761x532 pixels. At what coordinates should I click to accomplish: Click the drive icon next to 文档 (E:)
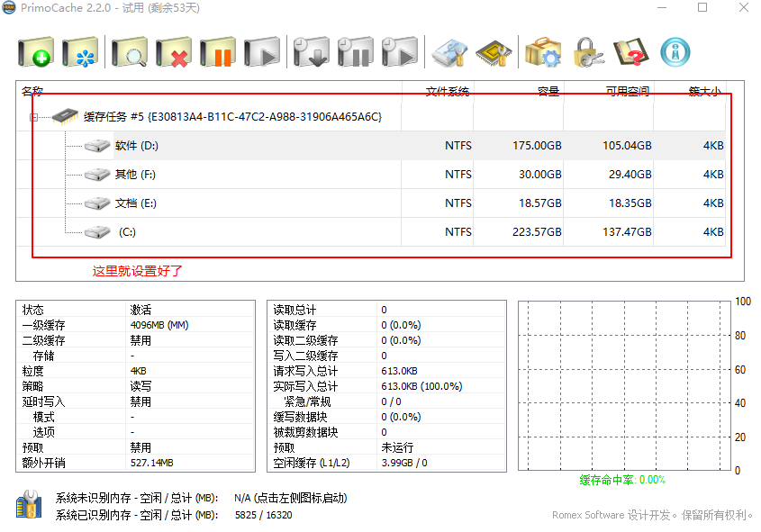click(97, 203)
